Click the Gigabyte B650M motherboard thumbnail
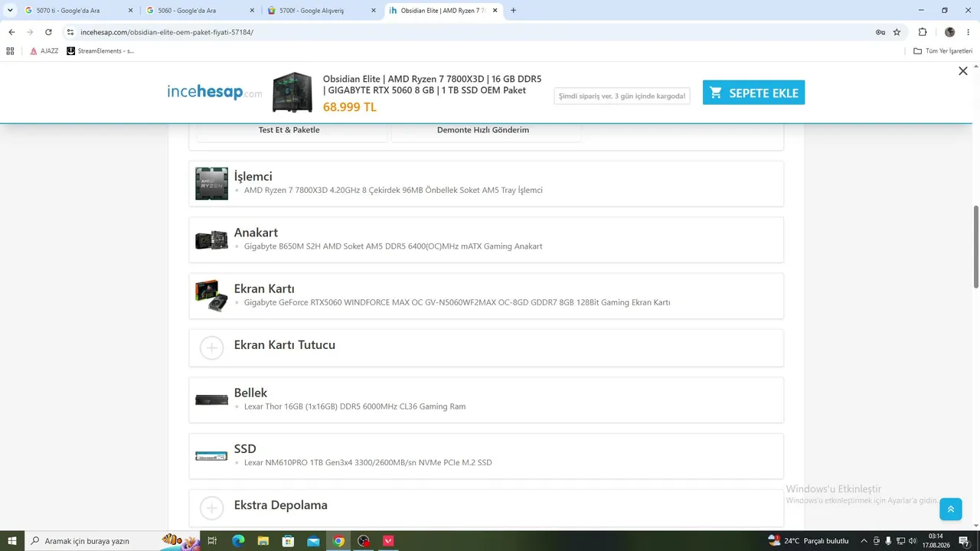 coord(211,240)
